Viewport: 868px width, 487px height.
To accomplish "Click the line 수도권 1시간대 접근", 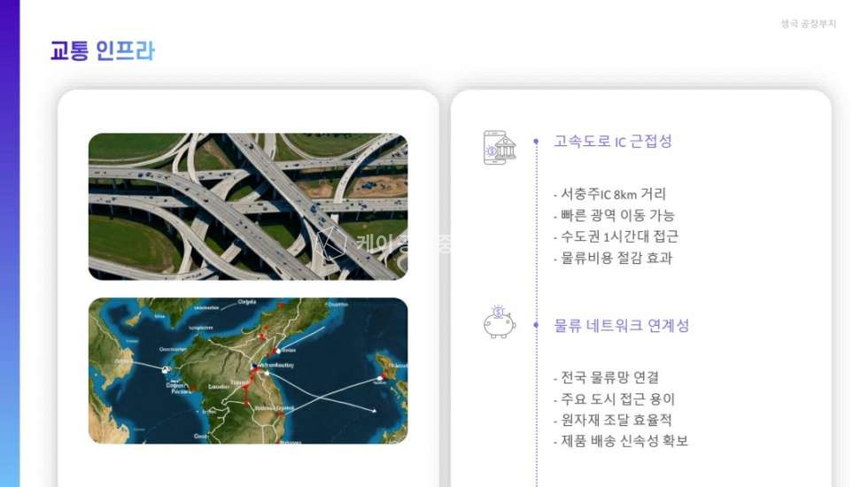I will (x=616, y=236).
